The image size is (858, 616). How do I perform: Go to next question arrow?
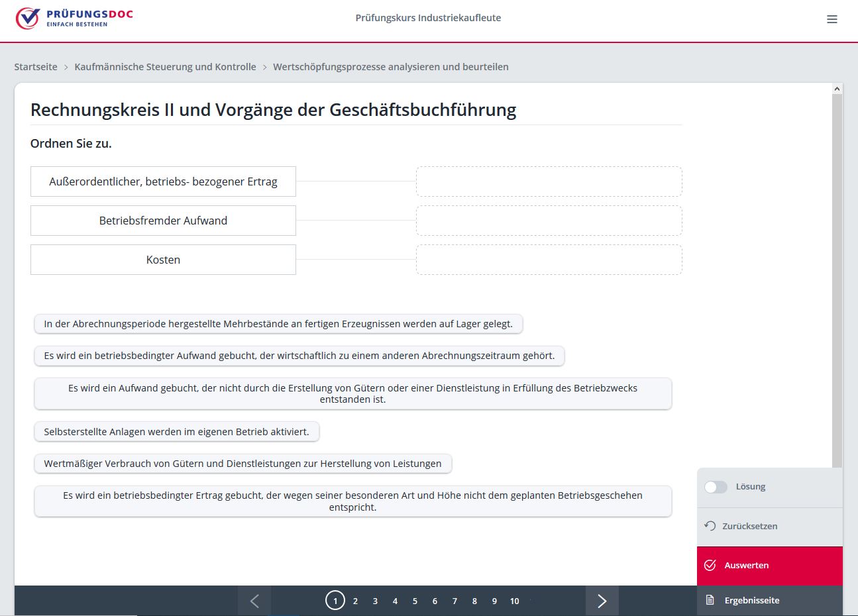point(602,601)
